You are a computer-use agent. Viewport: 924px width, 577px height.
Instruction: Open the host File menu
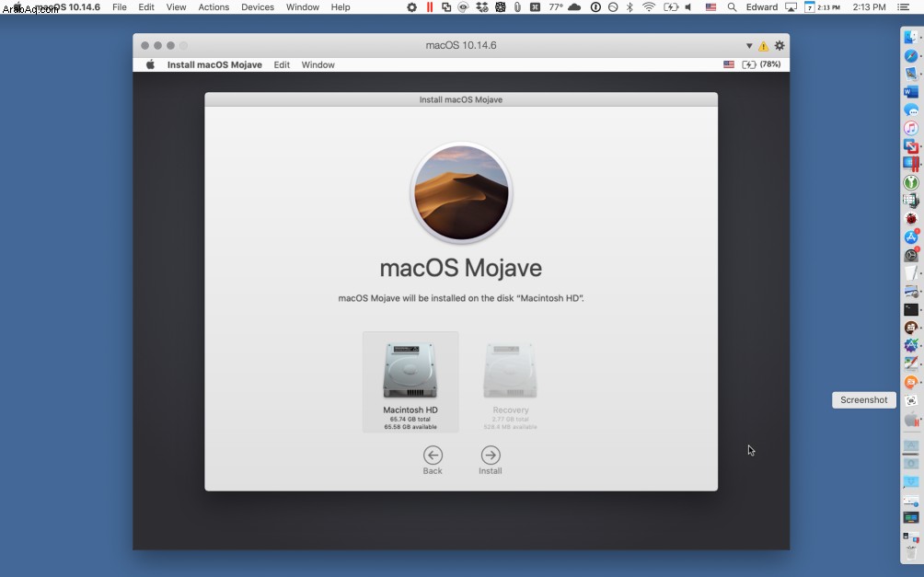tap(120, 7)
